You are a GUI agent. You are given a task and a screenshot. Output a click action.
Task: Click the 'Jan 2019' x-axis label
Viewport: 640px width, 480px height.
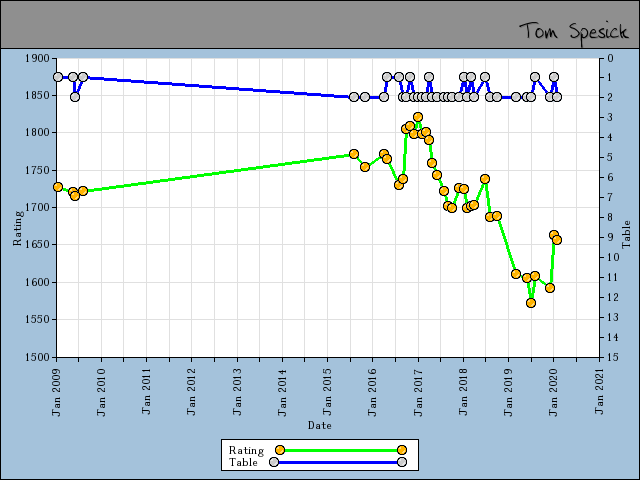508,392
